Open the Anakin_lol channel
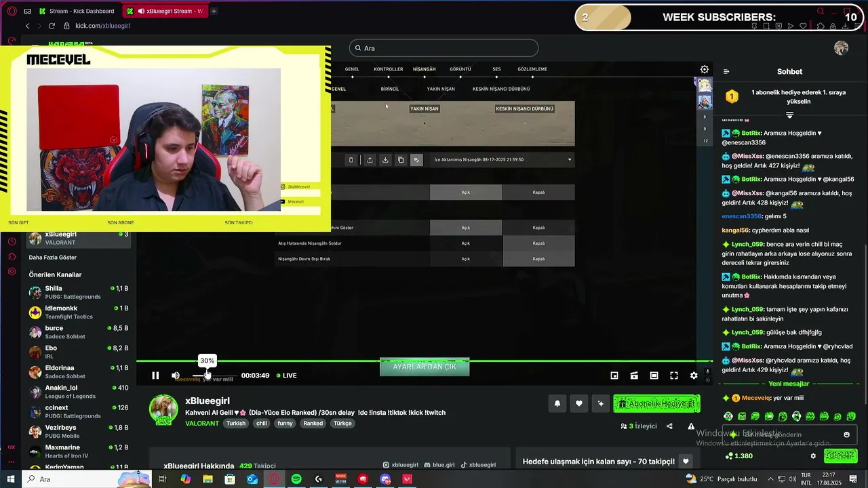 pyautogui.click(x=79, y=392)
